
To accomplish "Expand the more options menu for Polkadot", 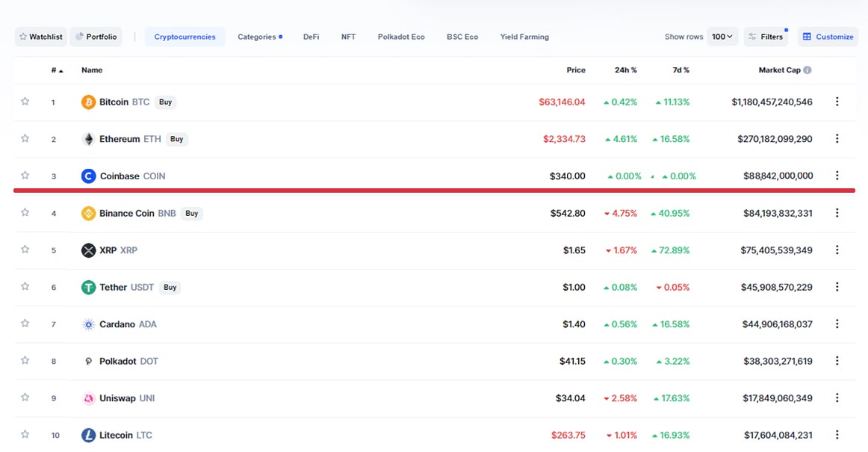I will [837, 361].
